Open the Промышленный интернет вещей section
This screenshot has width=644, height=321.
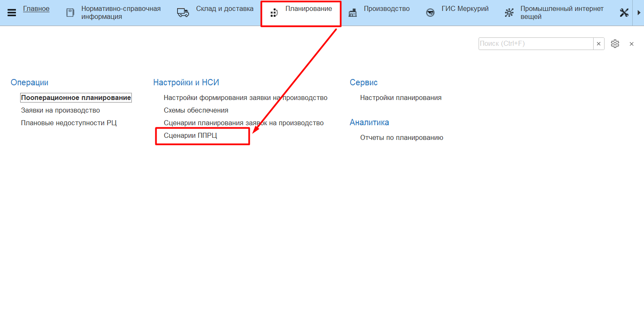562,13
